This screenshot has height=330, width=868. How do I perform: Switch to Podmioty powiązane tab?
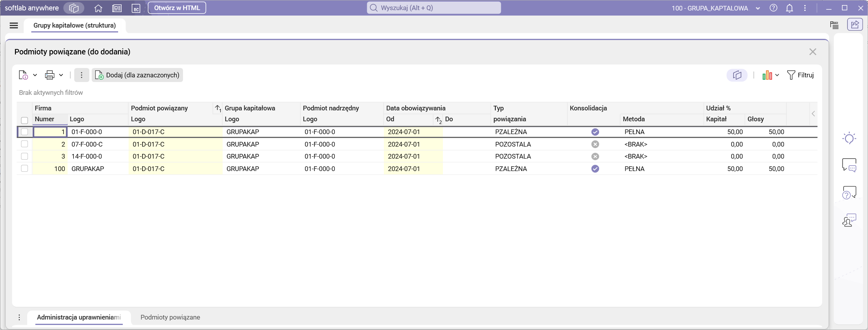(x=170, y=317)
